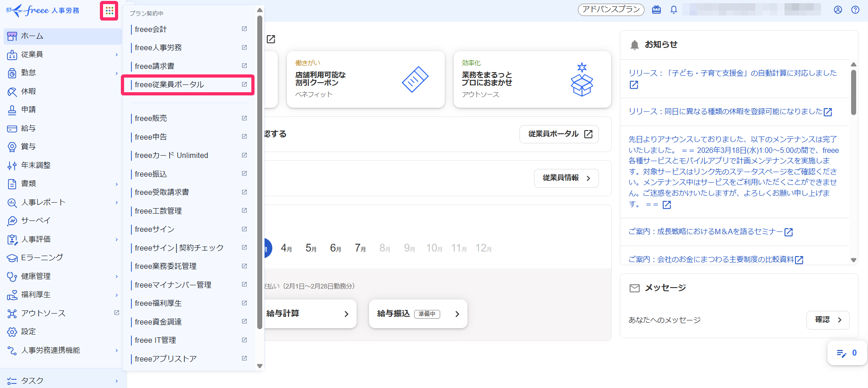Expand the 勤怠 sidebar chevron
868x388 pixels.
click(x=117, y=73)
